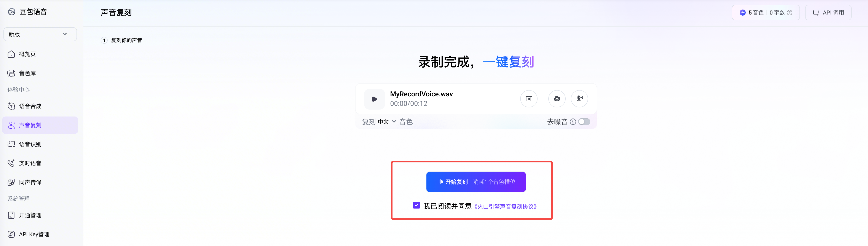Toggle the 去噪音 noise removal switch
This screenshot has height=246, width=868.
point(584,122)
